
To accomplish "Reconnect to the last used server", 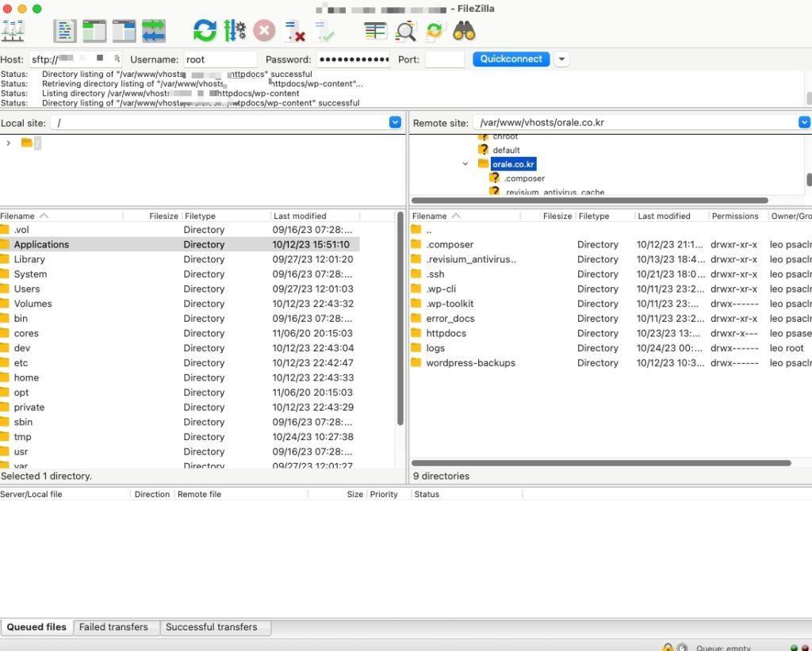I will pyautogui.click(x=324, y=31).
